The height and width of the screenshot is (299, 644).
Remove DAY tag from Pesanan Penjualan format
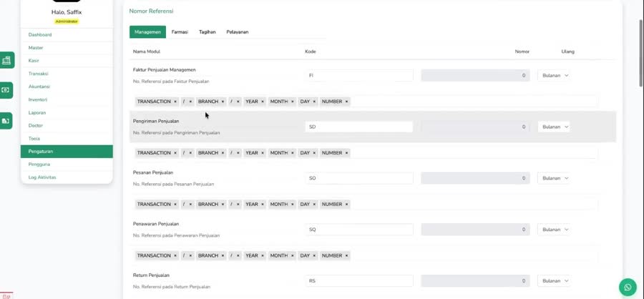[314, 204]
